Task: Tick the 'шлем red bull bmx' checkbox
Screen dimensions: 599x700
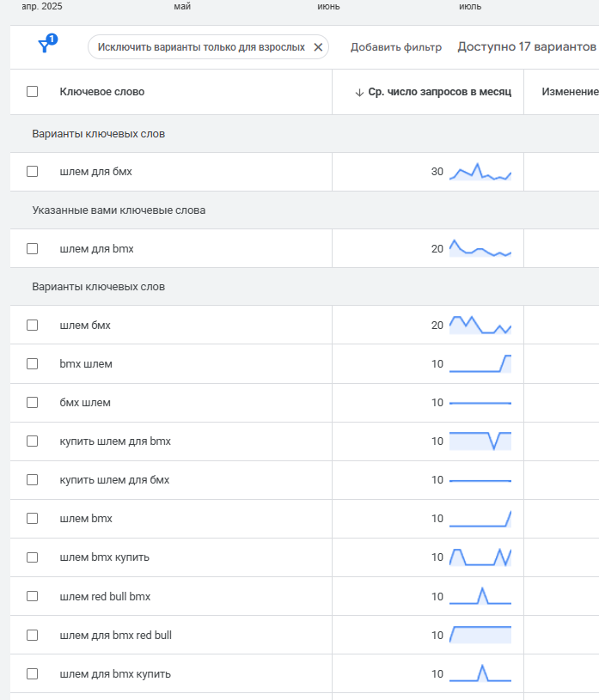Action: (x=33, y=596)
